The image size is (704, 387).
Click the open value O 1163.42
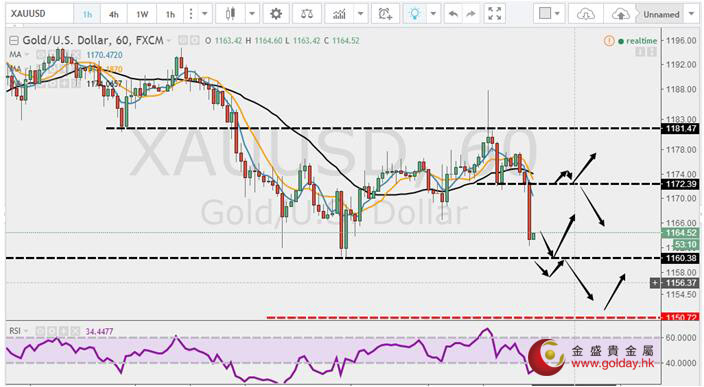(x=223, y=41)
